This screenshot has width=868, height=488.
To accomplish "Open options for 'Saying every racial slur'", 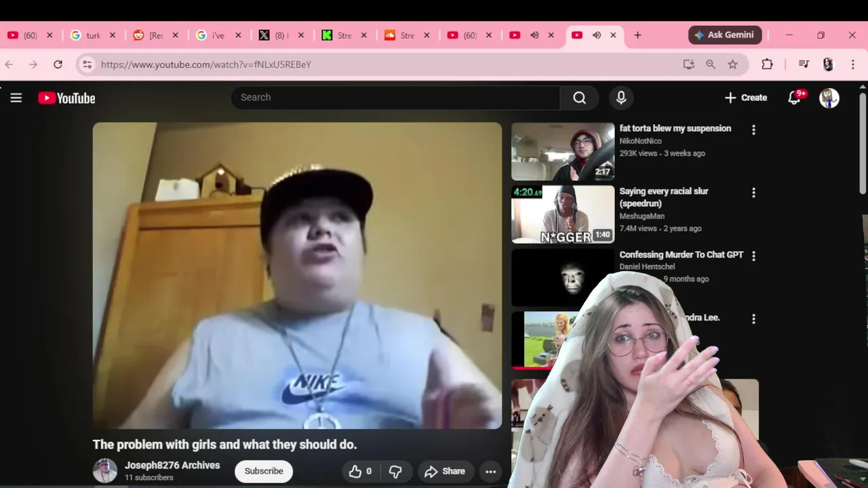I will click(x=753, y=192).
